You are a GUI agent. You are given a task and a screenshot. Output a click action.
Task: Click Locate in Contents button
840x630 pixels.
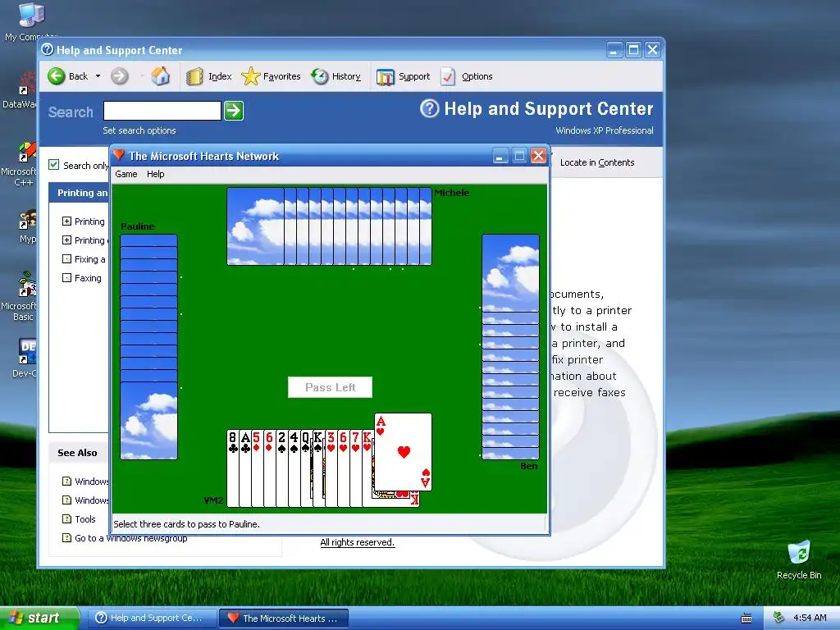(597, 162)
